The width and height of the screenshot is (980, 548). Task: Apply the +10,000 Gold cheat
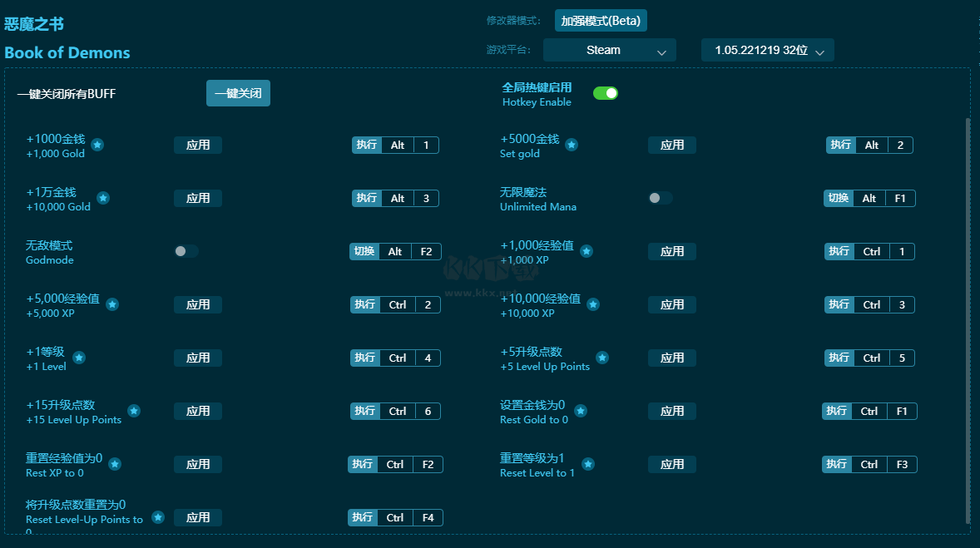198,198
